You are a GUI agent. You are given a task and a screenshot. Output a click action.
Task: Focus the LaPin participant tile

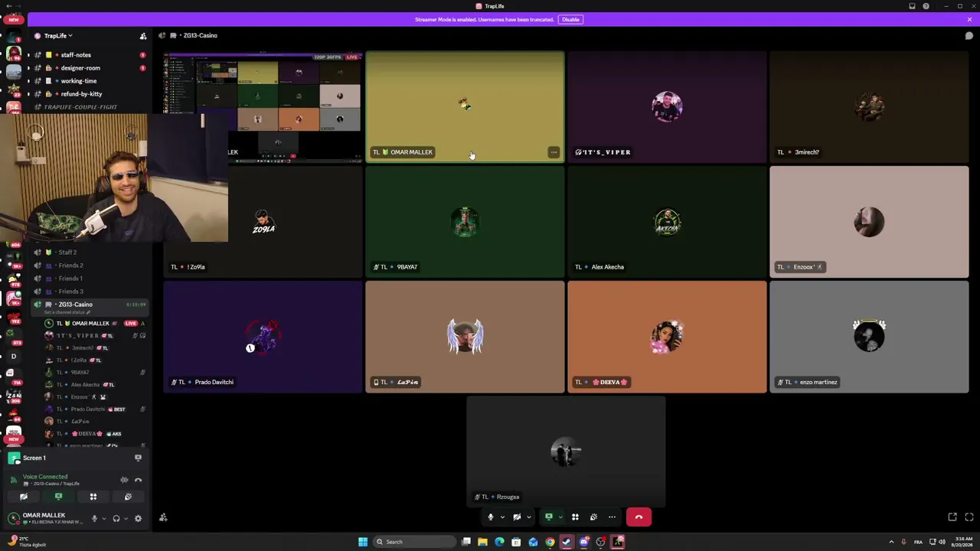point(465,337)
